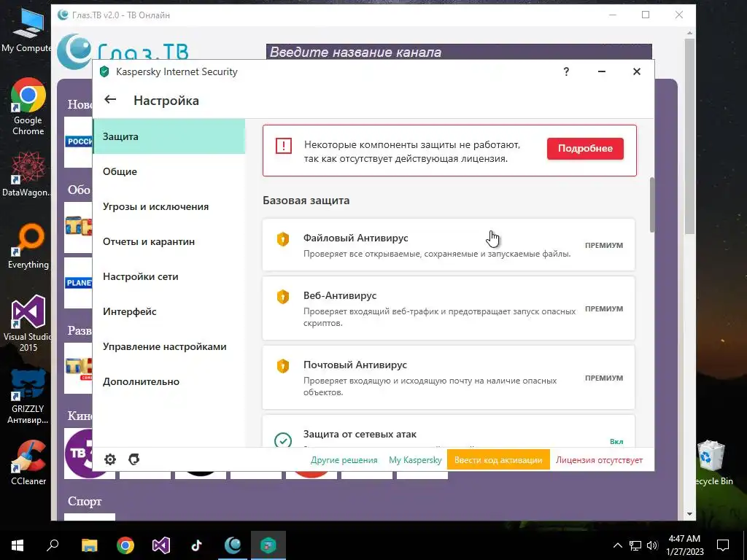Open Visual Studio 2015 desktop icon
Image resolution: width=747 pixels, height=560 pixels.
point(28,324)
